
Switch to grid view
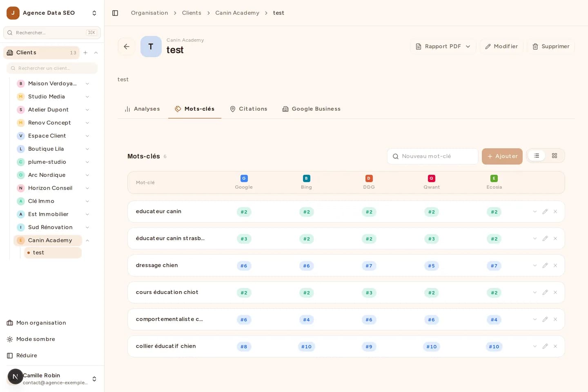tap(555, 156)
